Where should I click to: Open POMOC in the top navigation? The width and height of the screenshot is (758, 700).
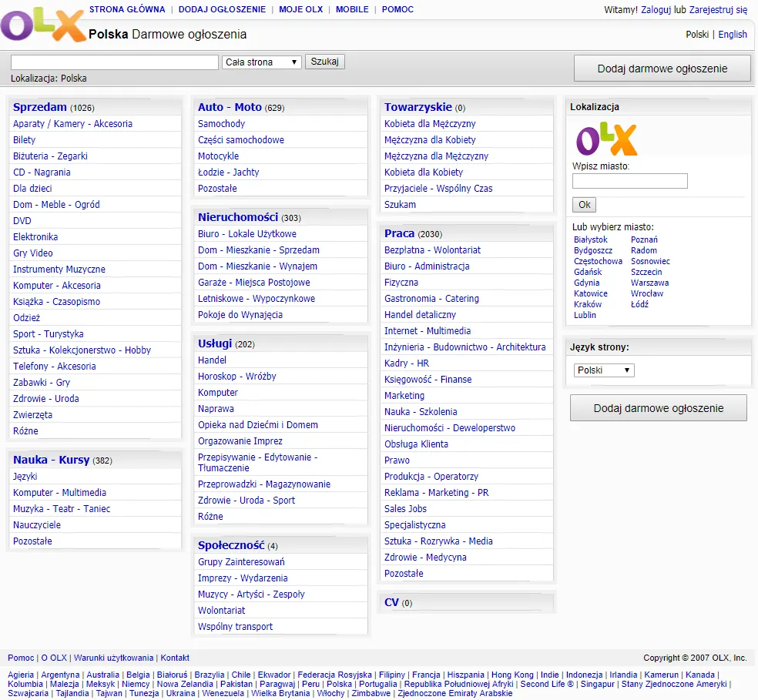click(397, 9)
